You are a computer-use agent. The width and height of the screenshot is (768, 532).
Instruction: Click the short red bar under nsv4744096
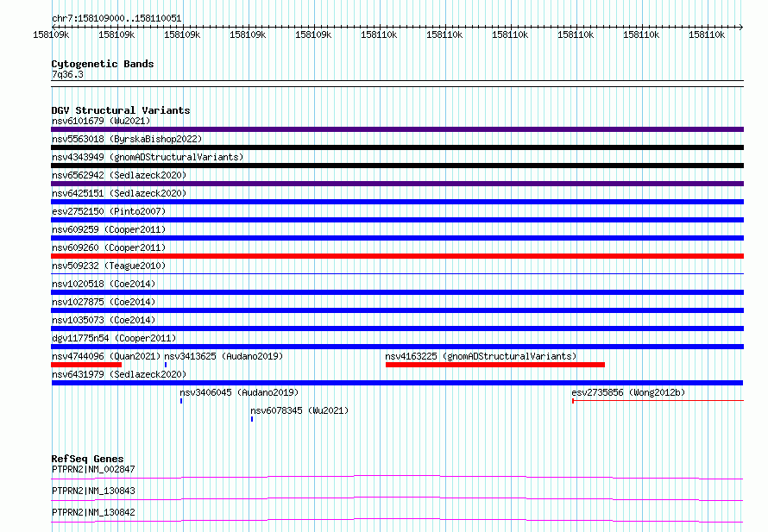click(x=86, y=365)
